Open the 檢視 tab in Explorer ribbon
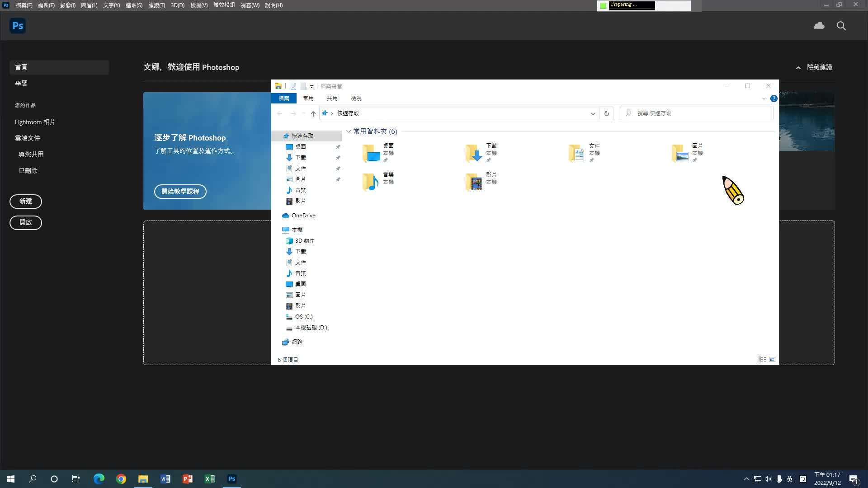Viewport: 868px width, 488px height. point(356,99)
